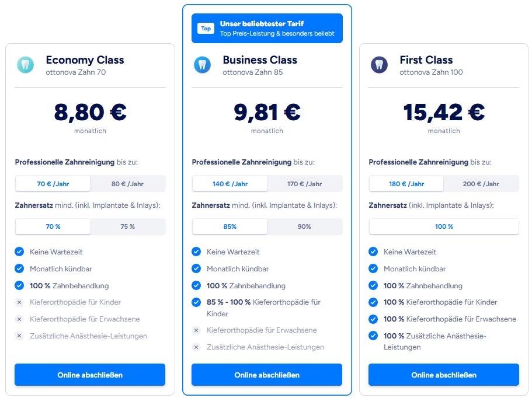
Task: Click the Business Class tooth icon
Action: pyautogui.click(x=202, y=65)
